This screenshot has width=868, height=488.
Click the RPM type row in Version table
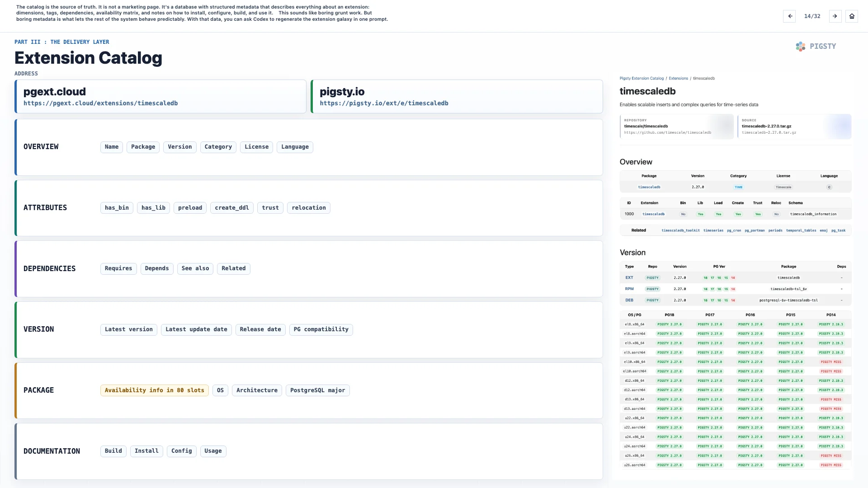736,289
